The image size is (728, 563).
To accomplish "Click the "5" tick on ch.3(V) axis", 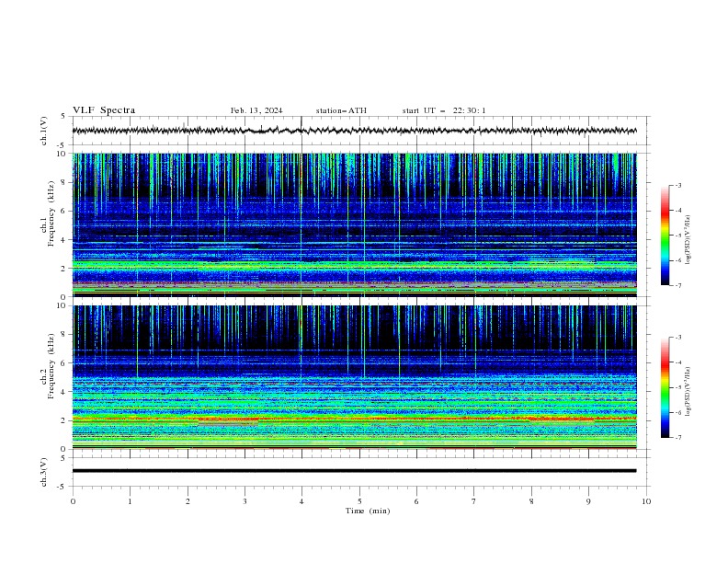I will tap(63, 458).
